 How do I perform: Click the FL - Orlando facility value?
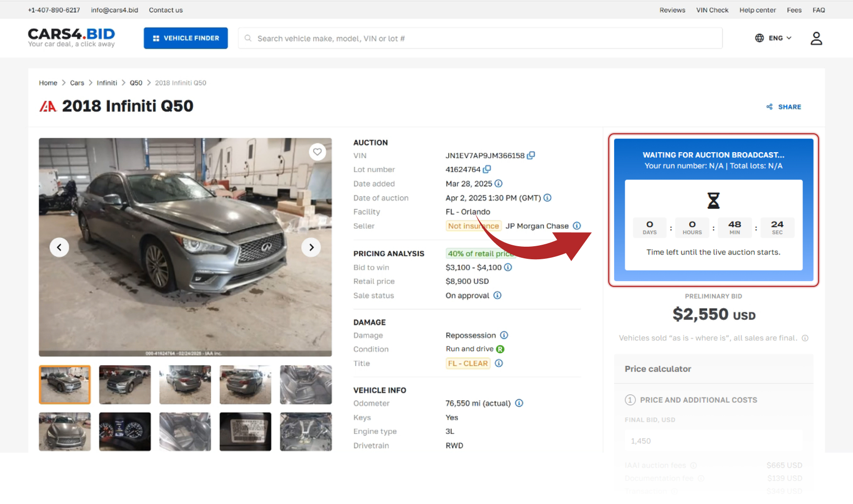click(468, 212)
